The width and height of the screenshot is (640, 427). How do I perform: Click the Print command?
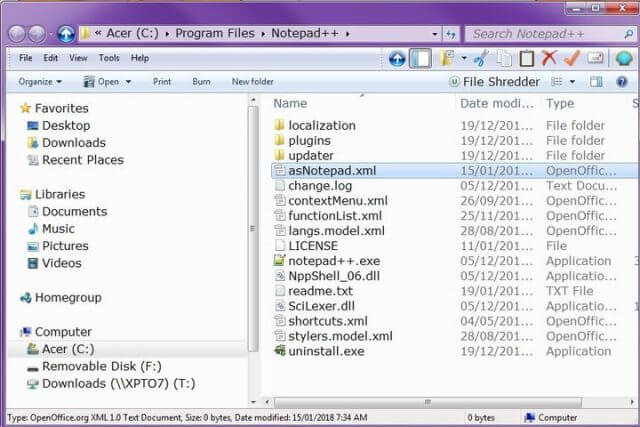click(x=162, y=82)
